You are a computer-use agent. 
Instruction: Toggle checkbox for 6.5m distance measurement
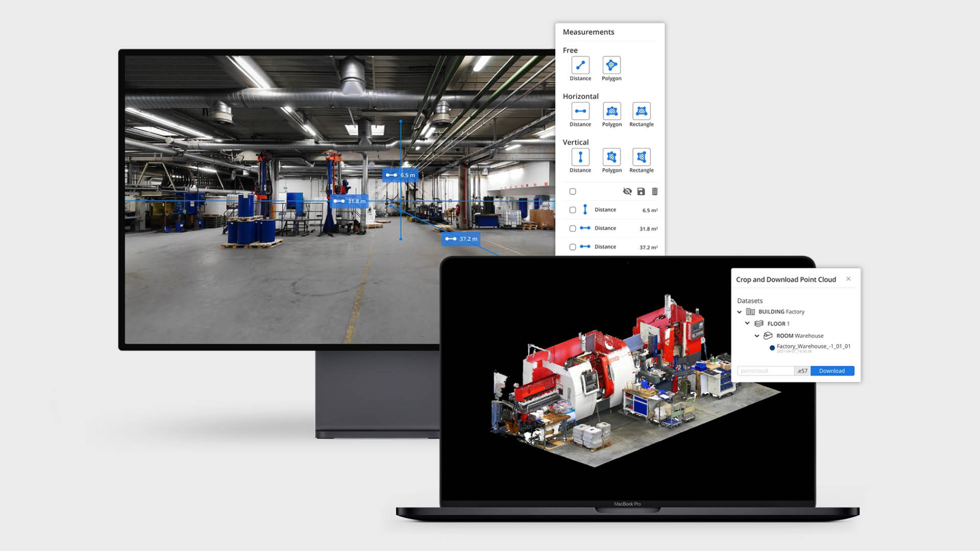coord(574,210)
